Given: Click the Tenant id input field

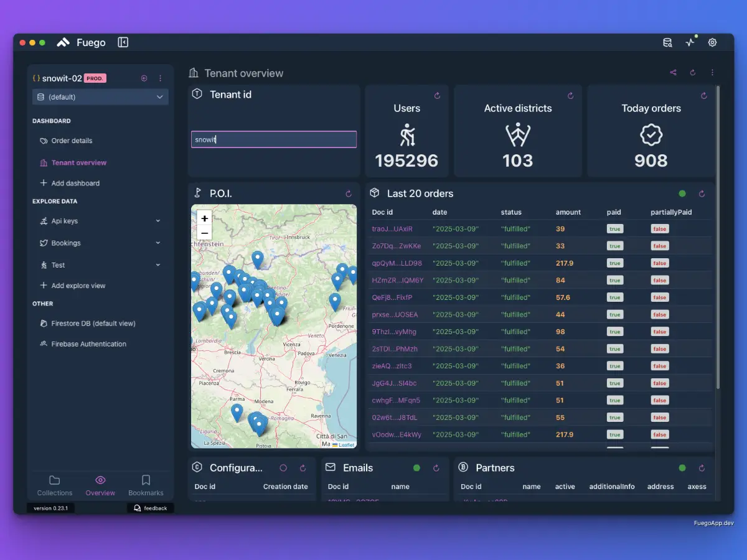Looking at the screenshot, I should pyautogui.click(x=274, y=139).
